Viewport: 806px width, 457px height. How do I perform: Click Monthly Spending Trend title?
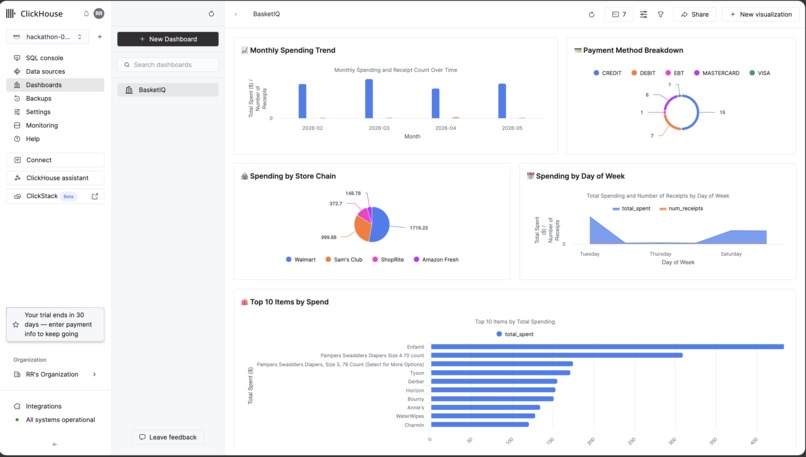(x=292, y=50)
